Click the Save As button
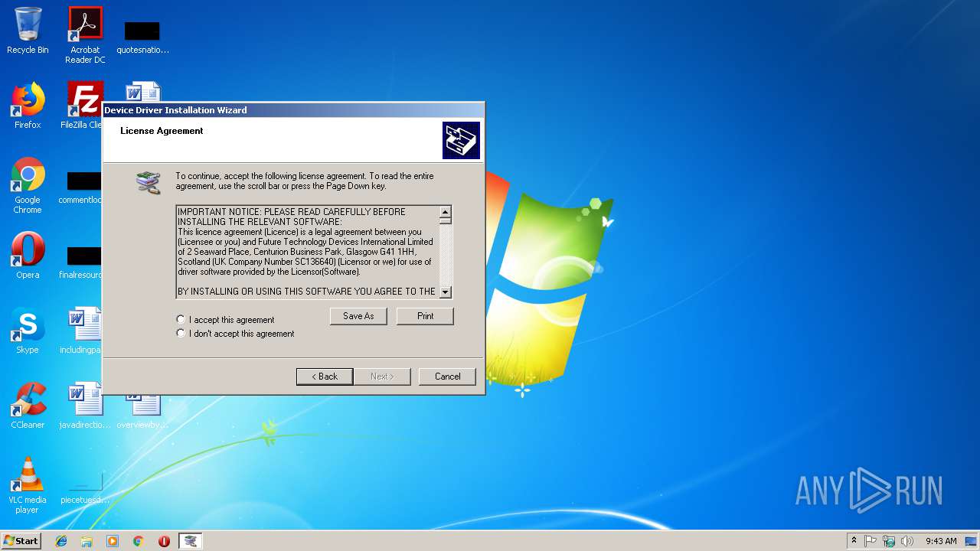The width and height of the screenshot is (980, 551). [x=358, y=316]
